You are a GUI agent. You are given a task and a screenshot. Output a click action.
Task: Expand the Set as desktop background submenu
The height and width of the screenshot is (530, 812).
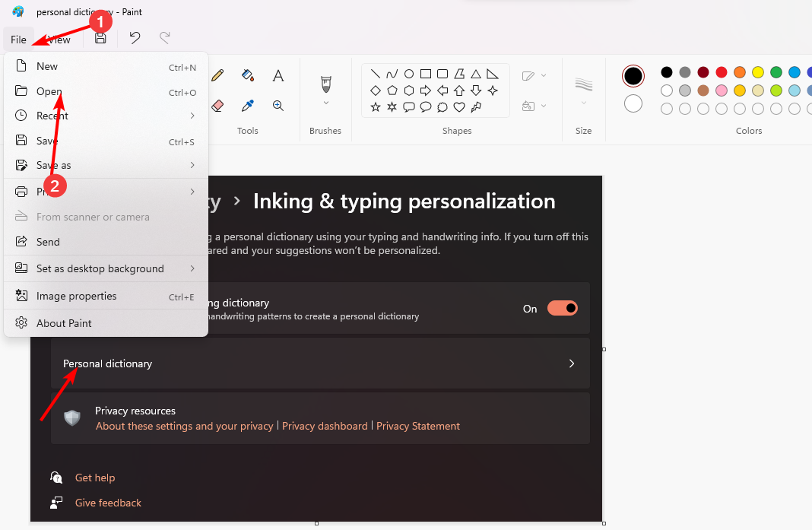tap(106, 268)
